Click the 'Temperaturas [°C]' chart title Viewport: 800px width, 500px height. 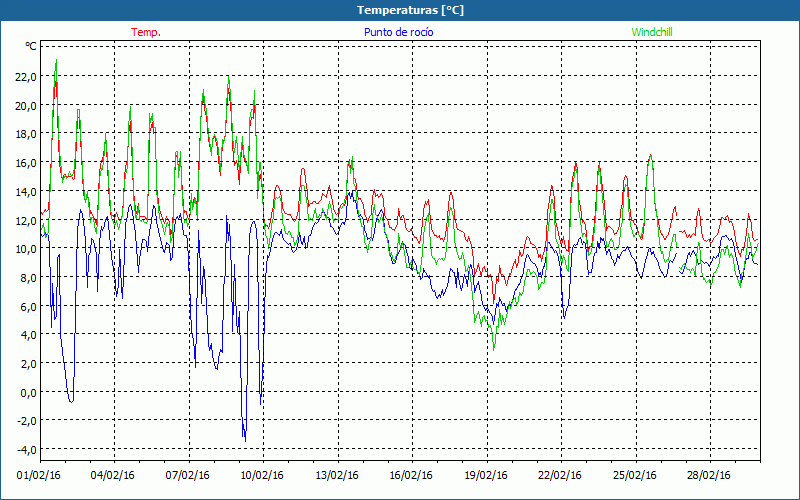410,10
